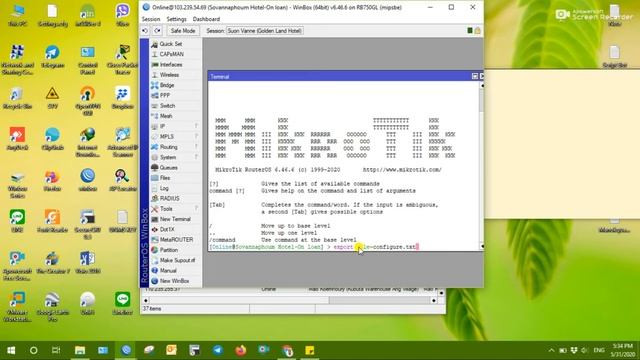Open the RADIUS menu entry
The width and height of the screenshot is (640, 360).
(x=169, y=198)
